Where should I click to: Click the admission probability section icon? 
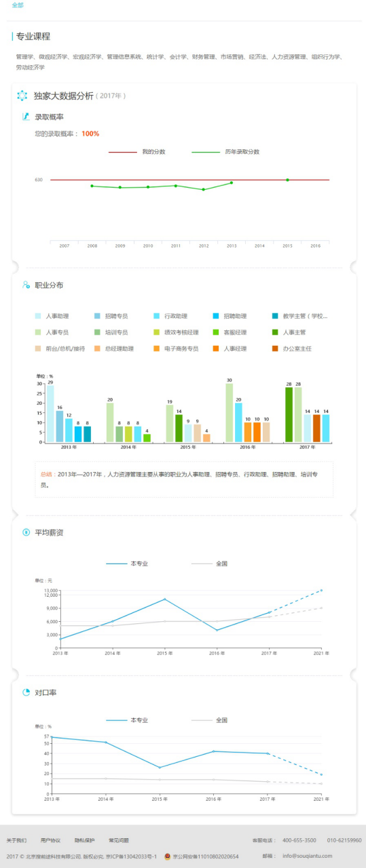[26, 117]
